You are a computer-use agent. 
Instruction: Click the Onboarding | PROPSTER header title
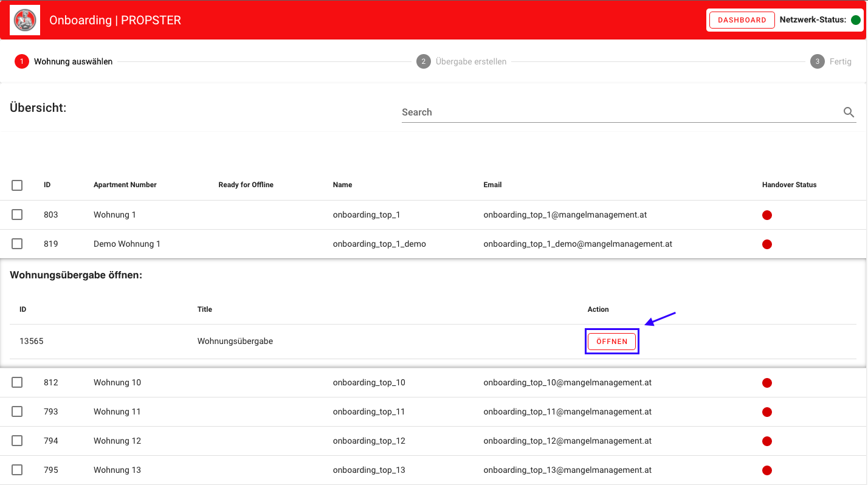(x=115, y=20)
